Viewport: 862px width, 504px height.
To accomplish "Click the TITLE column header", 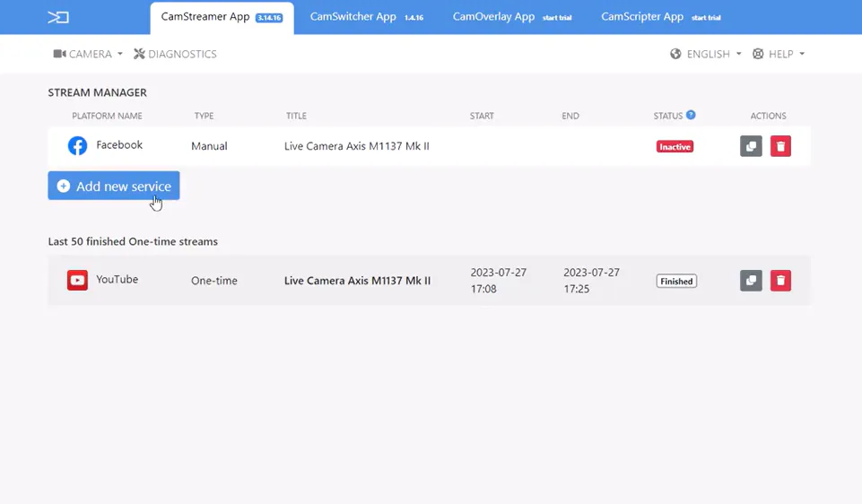I will coord(296,116).
